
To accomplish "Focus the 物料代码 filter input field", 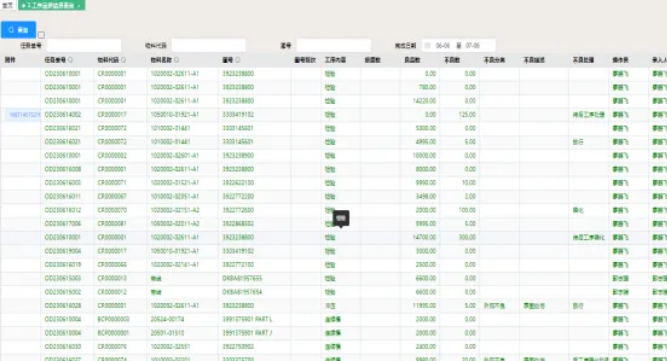I will [x=208, y=45].
